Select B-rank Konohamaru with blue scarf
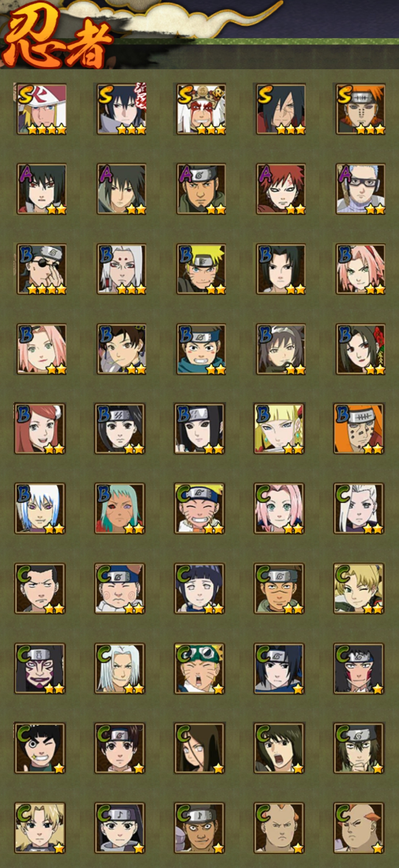Viewport: 399px width, 868px height. pos(201,349)
